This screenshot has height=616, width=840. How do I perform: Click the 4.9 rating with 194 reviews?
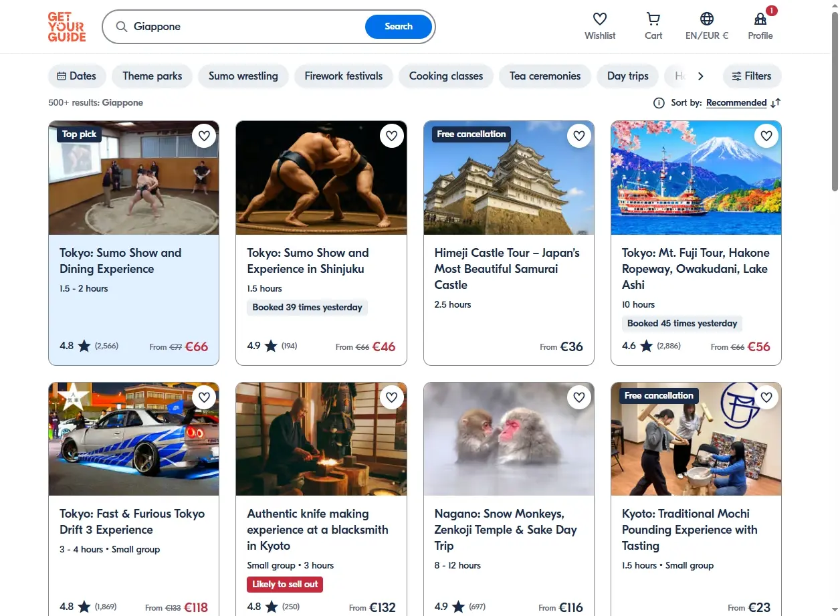tap(272, 346)
